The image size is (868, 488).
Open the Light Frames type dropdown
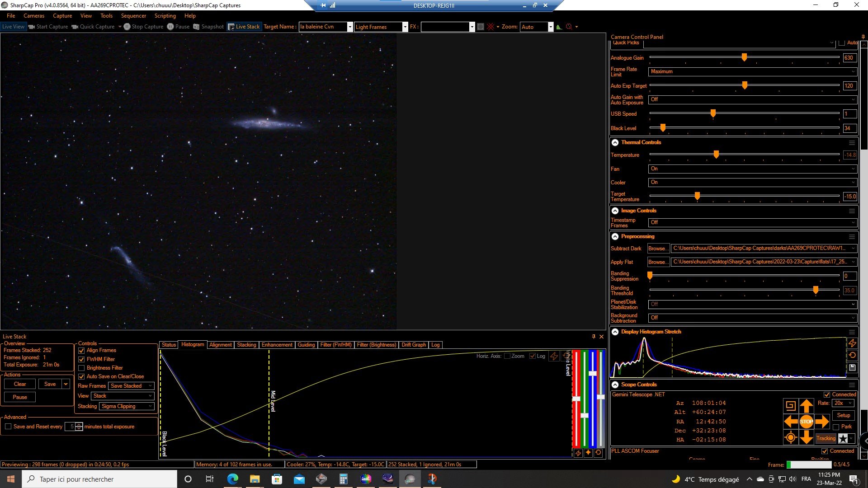pyautogui.click(x=381, y=27)
